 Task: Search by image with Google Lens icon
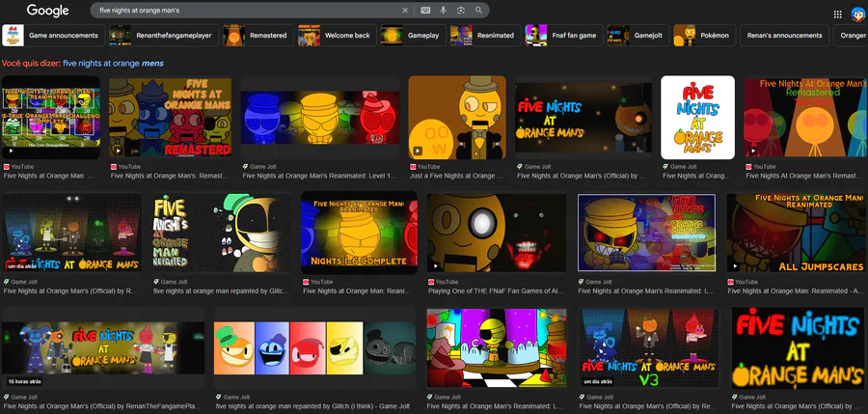tap(461, 11)
